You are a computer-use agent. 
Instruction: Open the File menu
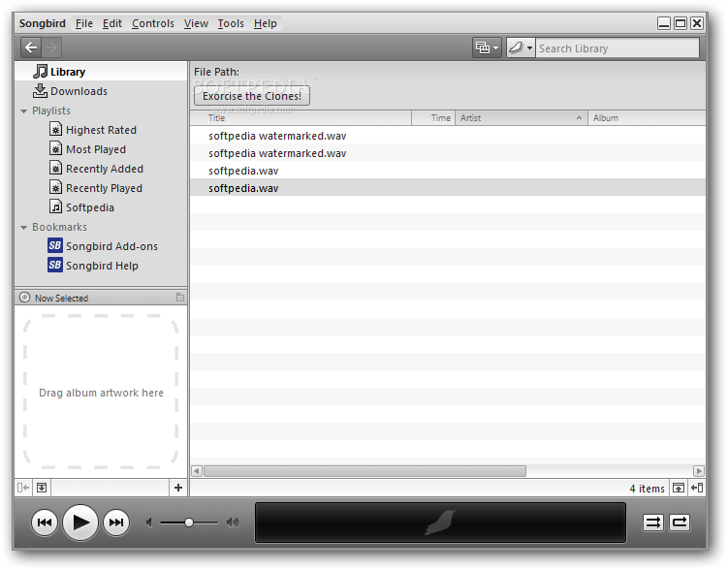[84, 23]
